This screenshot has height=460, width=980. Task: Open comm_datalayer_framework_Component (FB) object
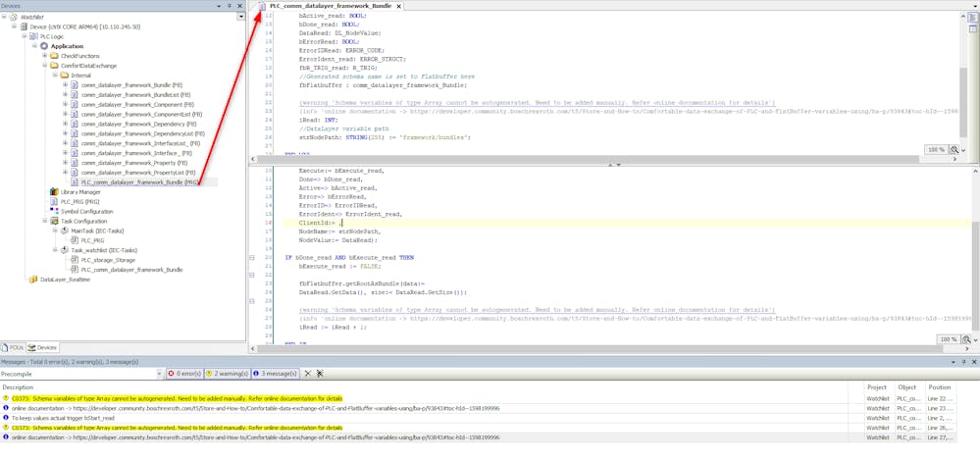pos(137,104)
